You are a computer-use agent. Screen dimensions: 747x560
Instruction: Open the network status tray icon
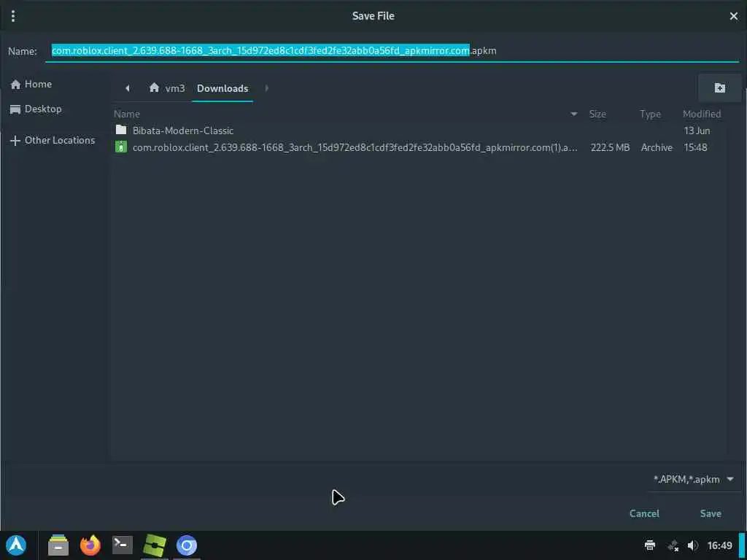[673, 545]
